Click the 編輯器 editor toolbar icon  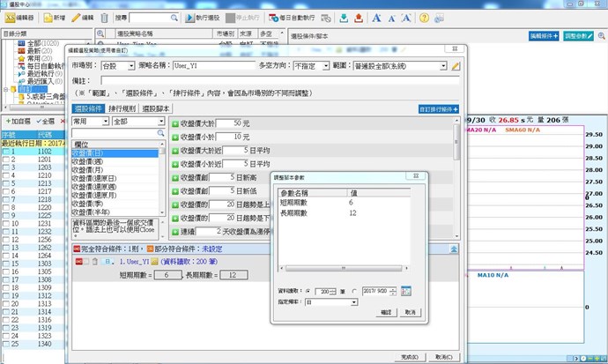coord(19,18)
